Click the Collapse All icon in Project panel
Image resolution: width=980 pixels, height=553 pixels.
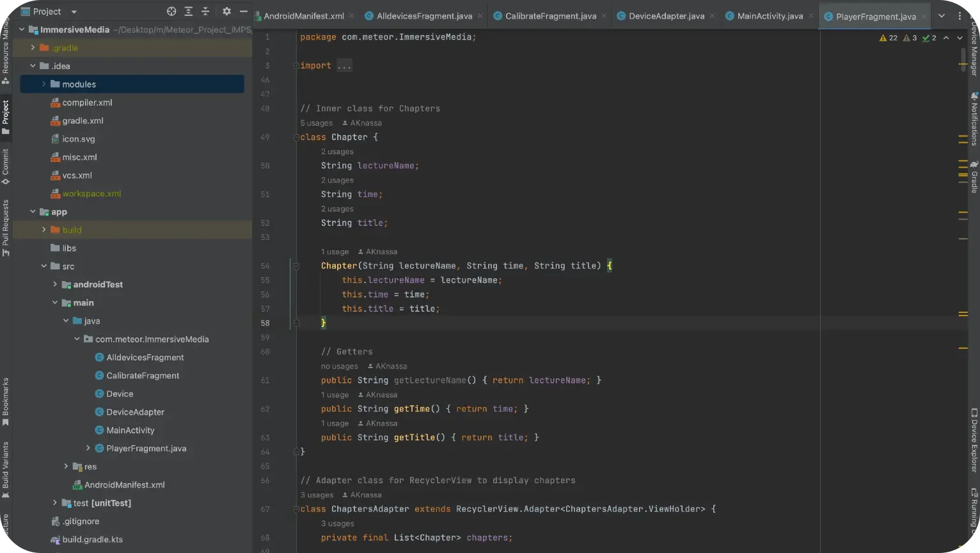[x=205, y=12]
